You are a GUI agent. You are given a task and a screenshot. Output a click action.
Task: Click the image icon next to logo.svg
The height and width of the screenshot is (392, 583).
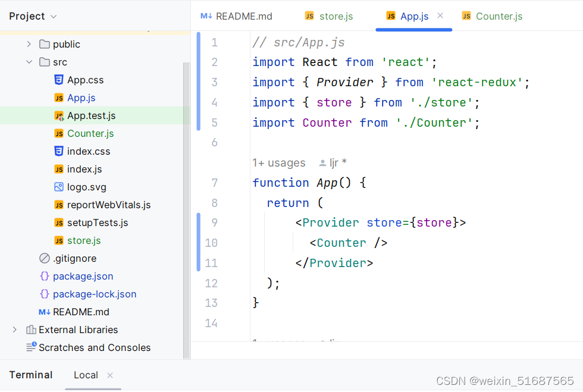pos(58,187)
